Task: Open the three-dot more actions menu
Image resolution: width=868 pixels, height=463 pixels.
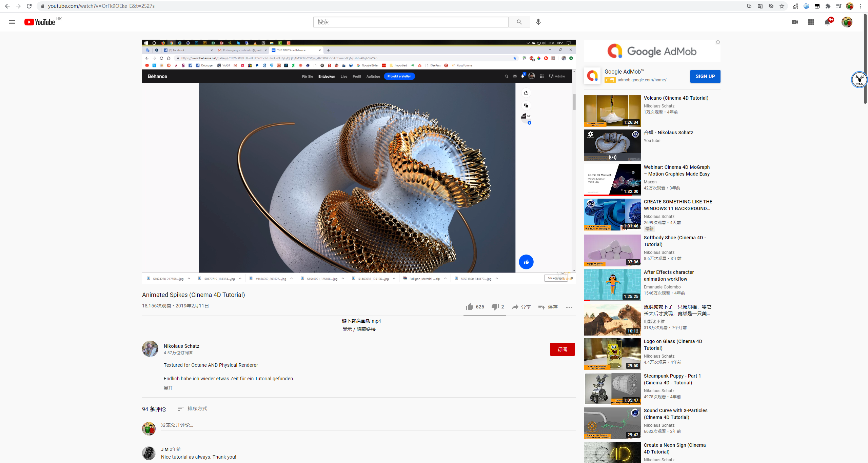Action: 569,307
